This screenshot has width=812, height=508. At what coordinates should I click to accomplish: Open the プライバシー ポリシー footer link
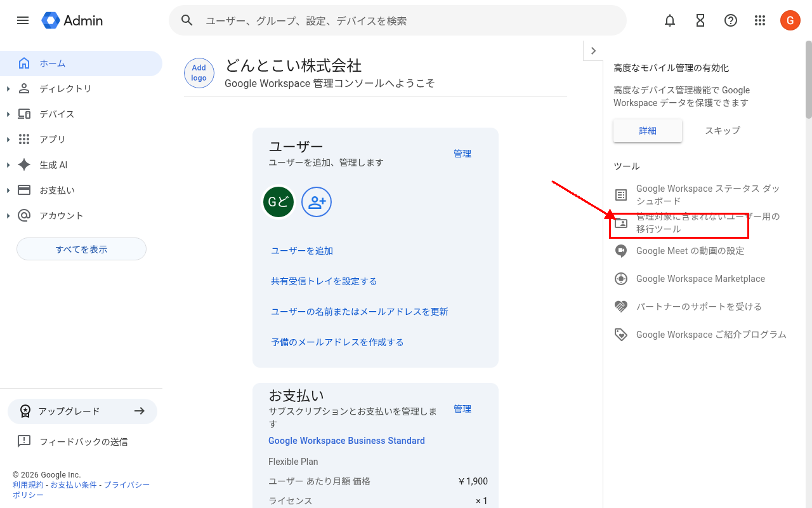(81, 490)
